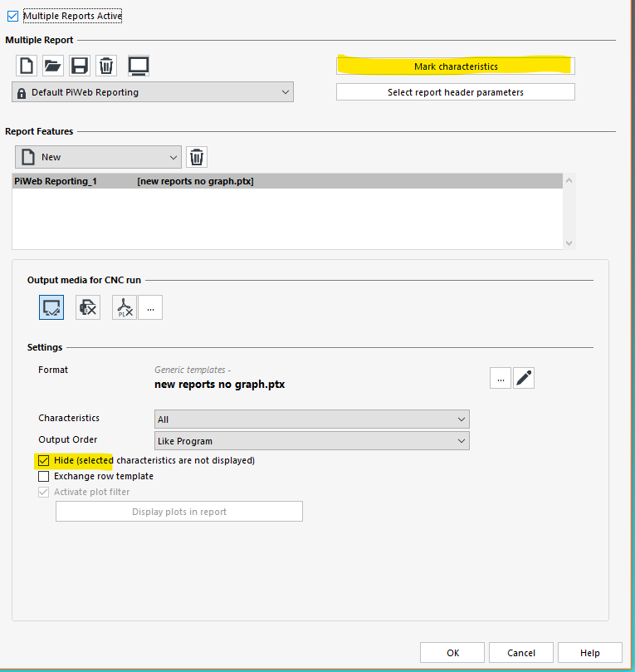This screenshot has height=672, width=635.
Task: Toggle screen output for CNC run
Action: (x=51, y=307)
